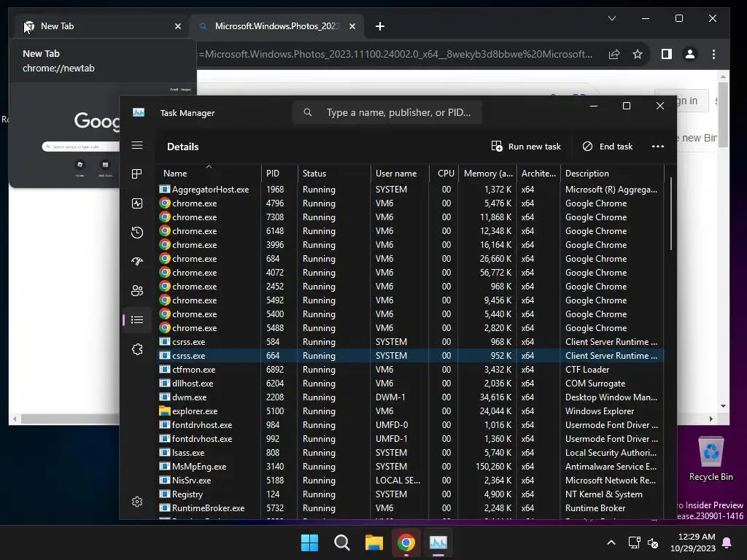The height and width of the screenshot is (560, 747).
Task: Share this page from Chrome address bar
Action: [614, 54]
